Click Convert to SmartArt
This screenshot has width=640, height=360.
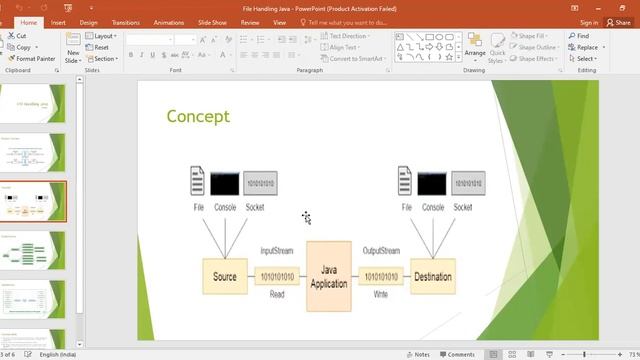click(x=353, y=59)
